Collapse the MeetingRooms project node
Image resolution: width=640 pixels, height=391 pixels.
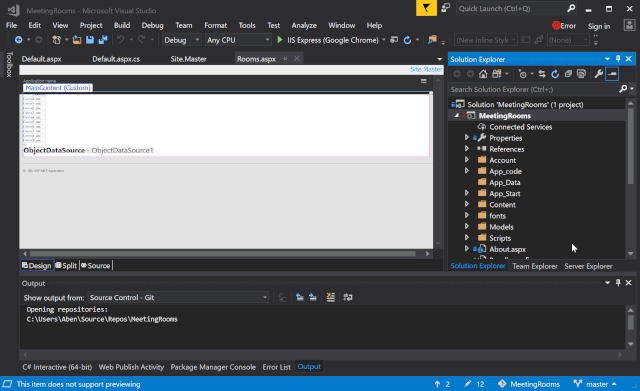[x=457, y=116]
